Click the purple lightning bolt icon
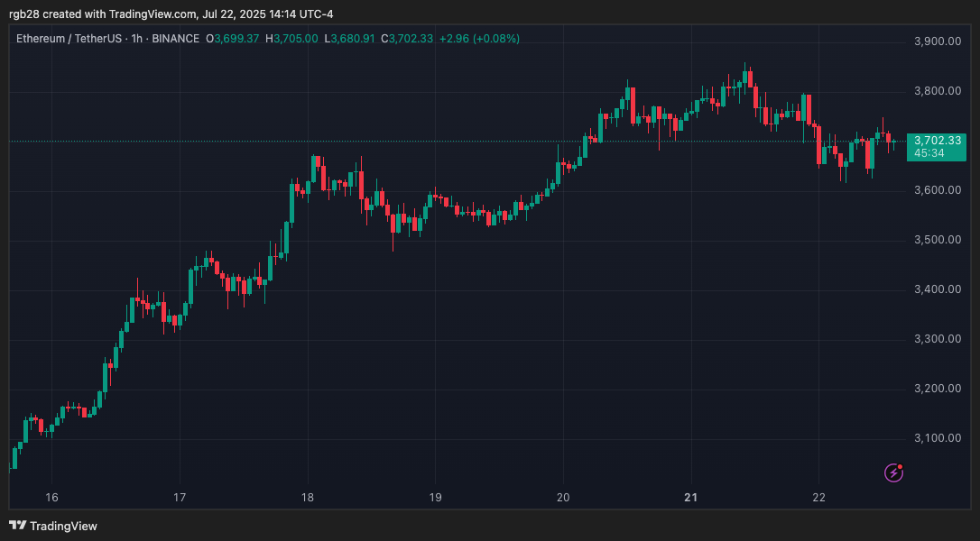Viewport: 980px width, 541px height. (893, 472)
